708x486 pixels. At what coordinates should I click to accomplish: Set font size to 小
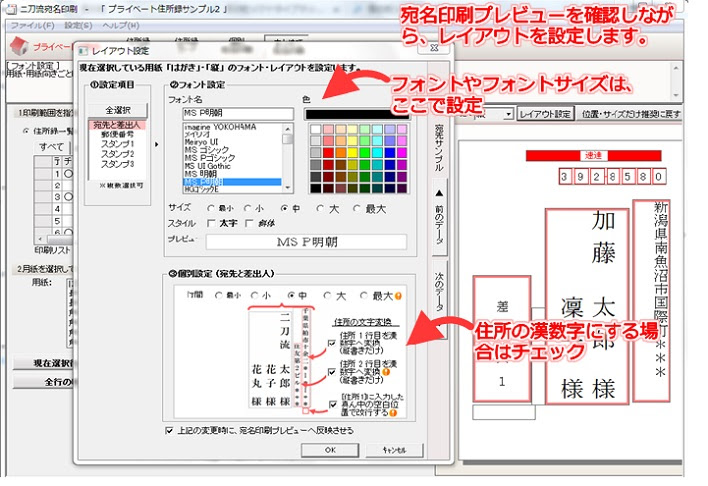click(247, 209)
